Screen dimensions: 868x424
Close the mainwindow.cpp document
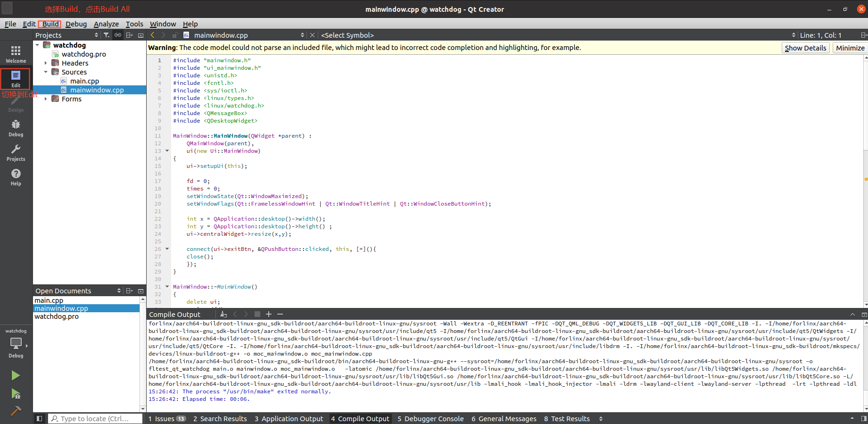point(312,35)
